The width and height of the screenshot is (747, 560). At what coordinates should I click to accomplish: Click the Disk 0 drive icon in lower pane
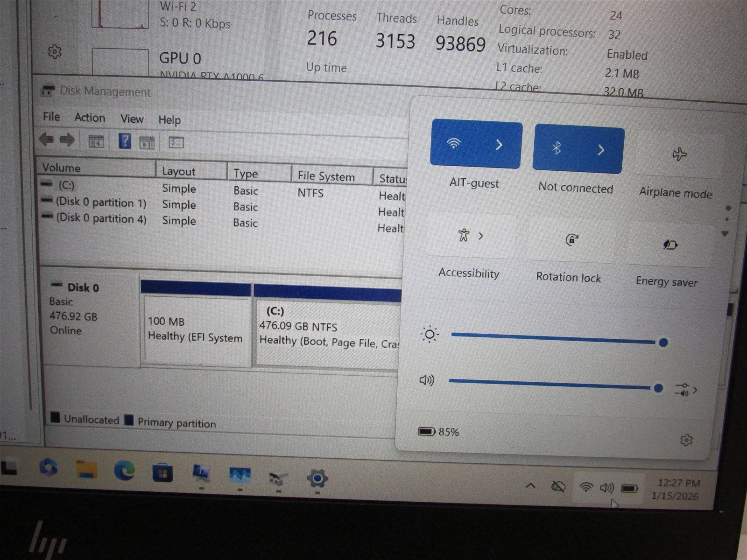coord(56,285)
